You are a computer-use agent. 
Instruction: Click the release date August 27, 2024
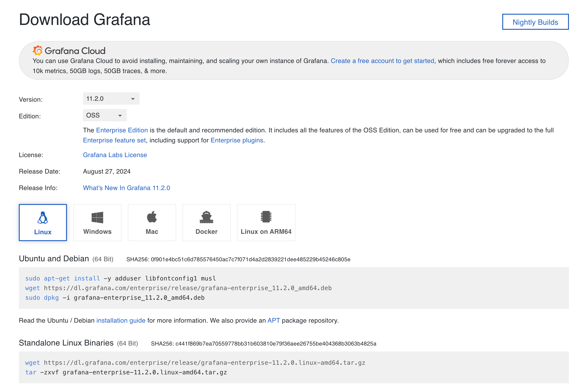[107, 171]
